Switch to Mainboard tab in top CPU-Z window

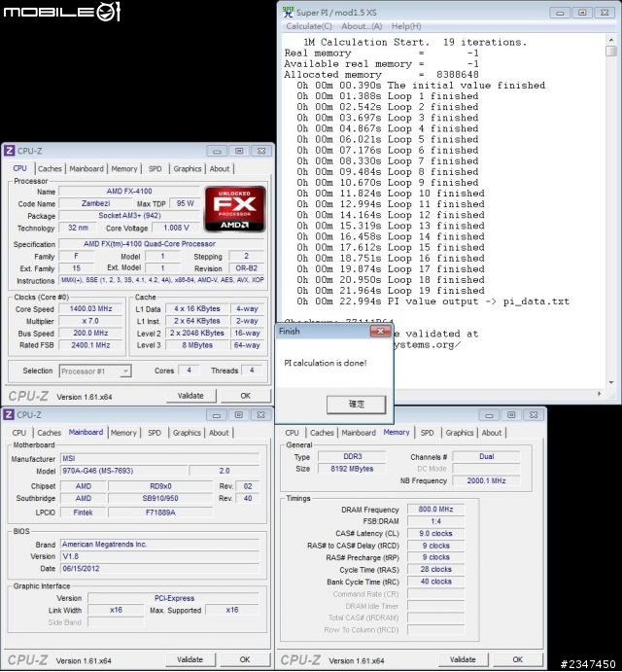click(x=86, y=168)
